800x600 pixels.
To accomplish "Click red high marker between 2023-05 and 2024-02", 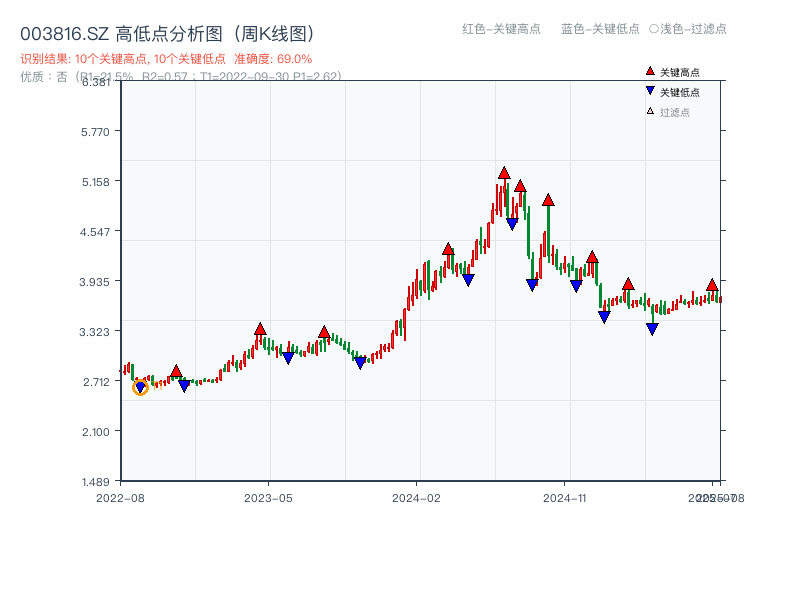I will coord(324,332).
